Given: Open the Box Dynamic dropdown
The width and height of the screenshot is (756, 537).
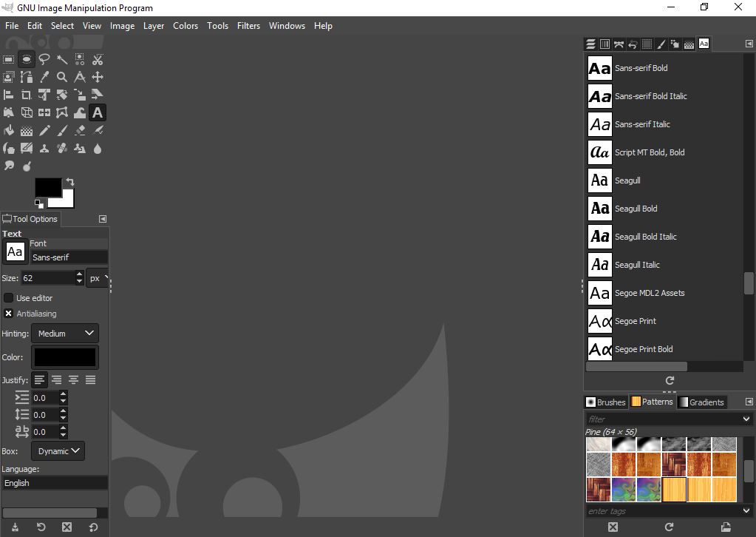Looking at the screenshot, I should [58, 451].
